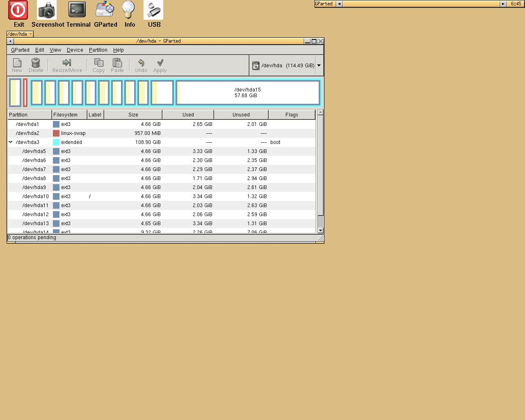Click the partition list scroll down arrow
The width and height of the screenshot is (525, 420).
coord(320,231)
